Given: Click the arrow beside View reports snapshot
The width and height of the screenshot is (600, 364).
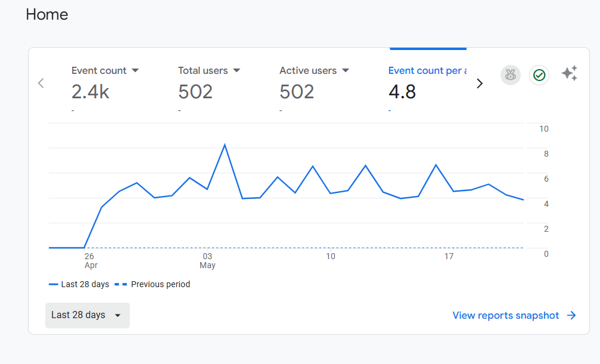Looking at the screenshot, I should click(571, 315).
